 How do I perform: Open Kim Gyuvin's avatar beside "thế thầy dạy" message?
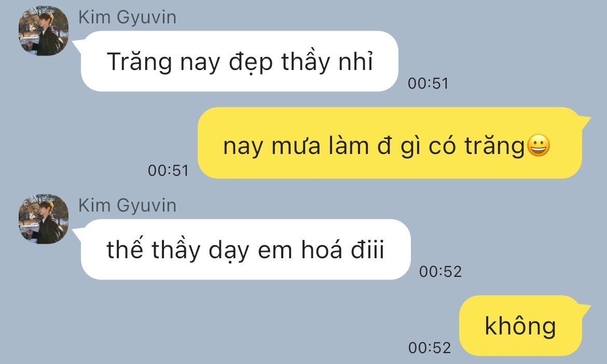pyautogui.click(x=44, y=219)
